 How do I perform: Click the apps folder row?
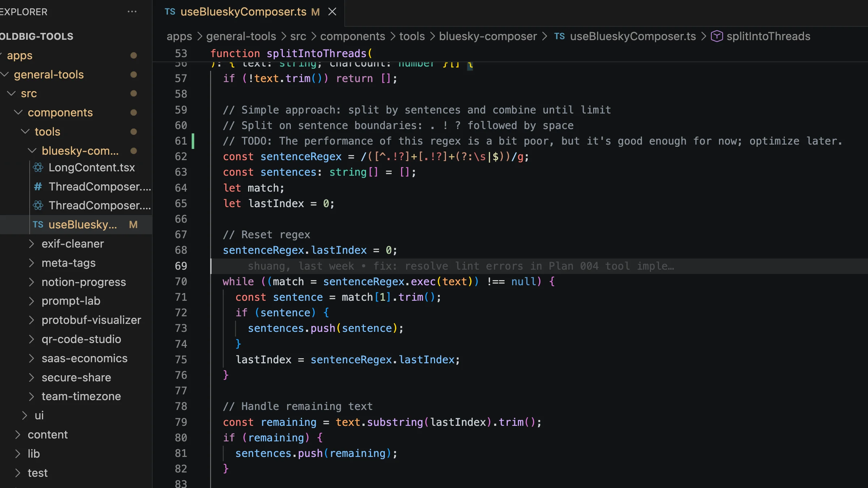(76, 55)
